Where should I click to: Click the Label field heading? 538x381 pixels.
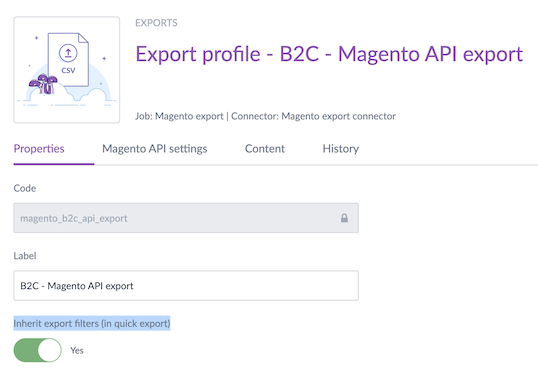click(25, 256)
